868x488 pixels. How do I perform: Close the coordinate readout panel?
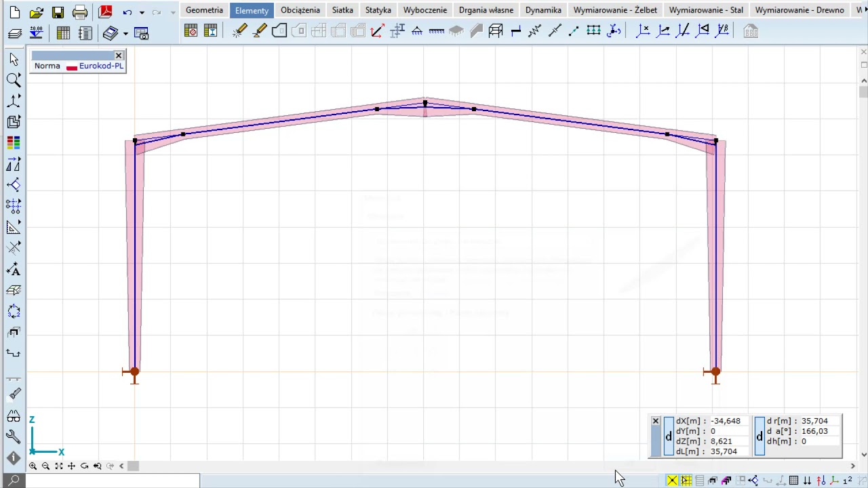coord(656,421)
